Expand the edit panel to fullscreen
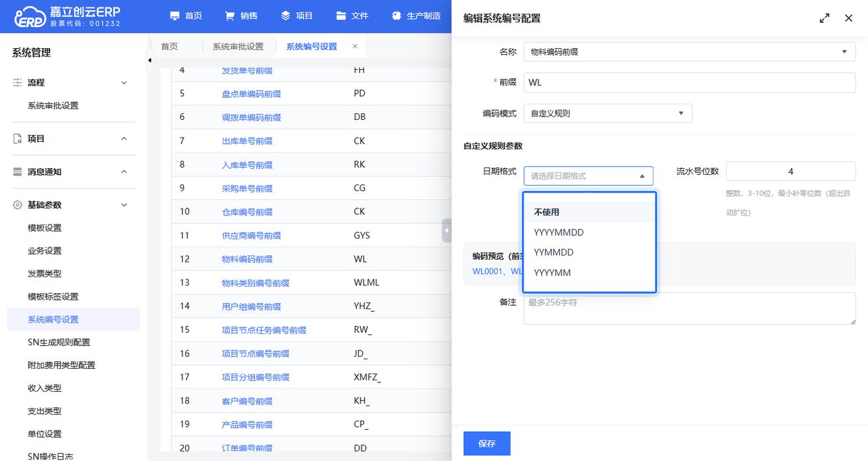Viewport: 868px width, 461px height. (x=825, y=18)
